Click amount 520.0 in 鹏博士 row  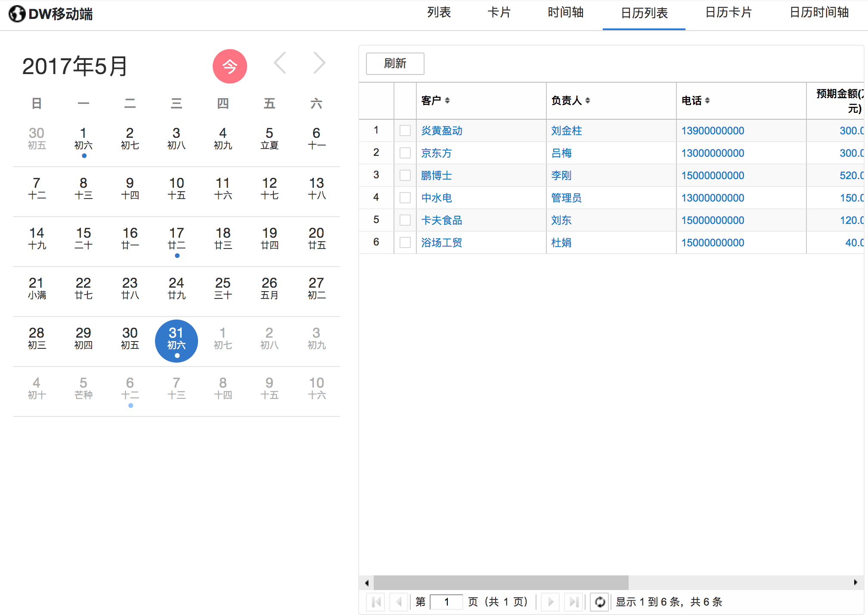[x=852, y=175]
